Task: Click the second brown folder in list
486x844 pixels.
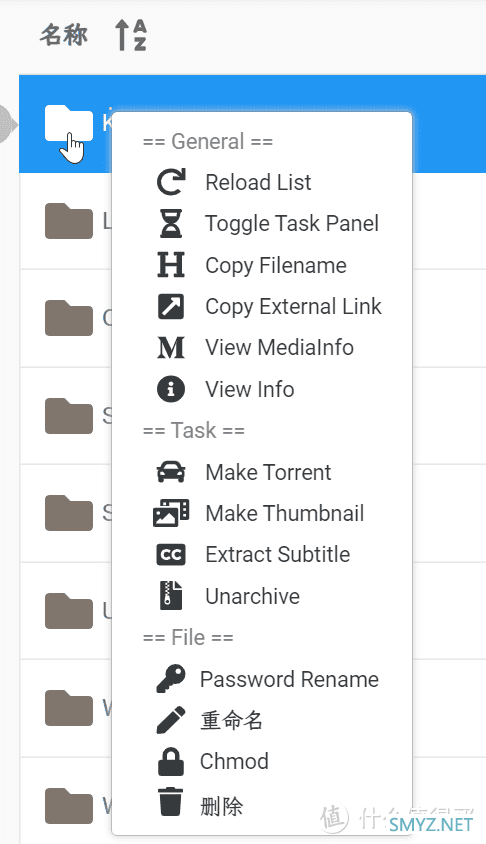Action: pos(68,318)
